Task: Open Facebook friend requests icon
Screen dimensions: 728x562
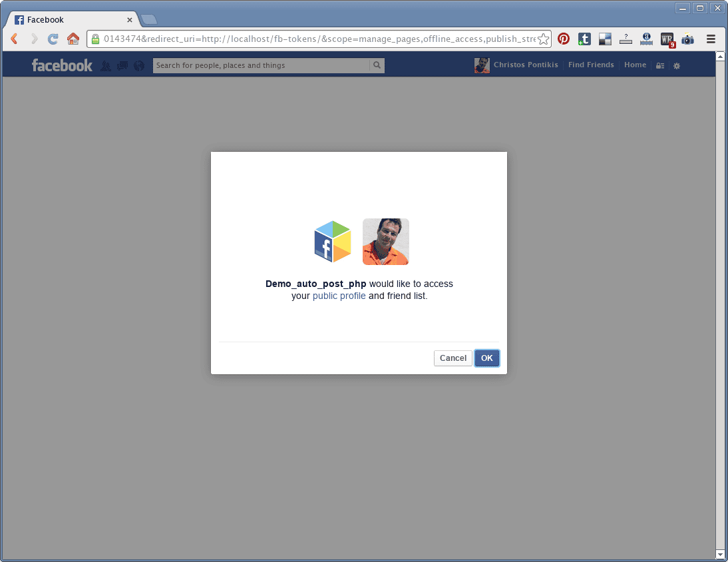Action: pos(106,66)
